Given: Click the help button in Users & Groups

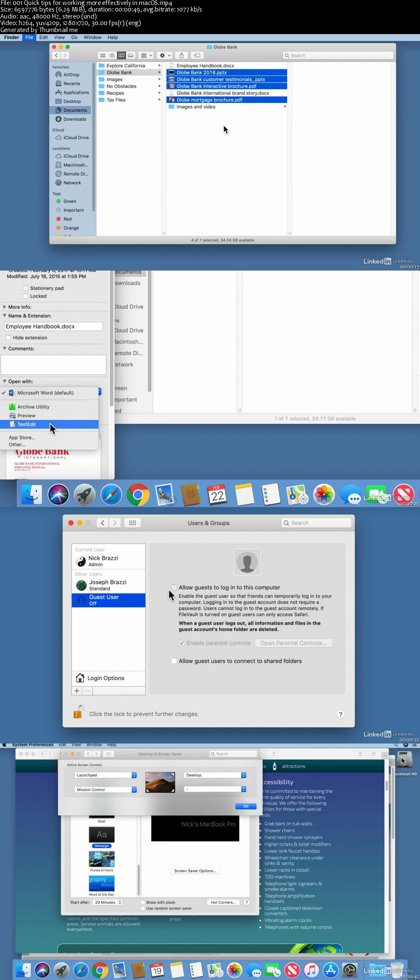Looking at the screenshot, I should 340,714.
